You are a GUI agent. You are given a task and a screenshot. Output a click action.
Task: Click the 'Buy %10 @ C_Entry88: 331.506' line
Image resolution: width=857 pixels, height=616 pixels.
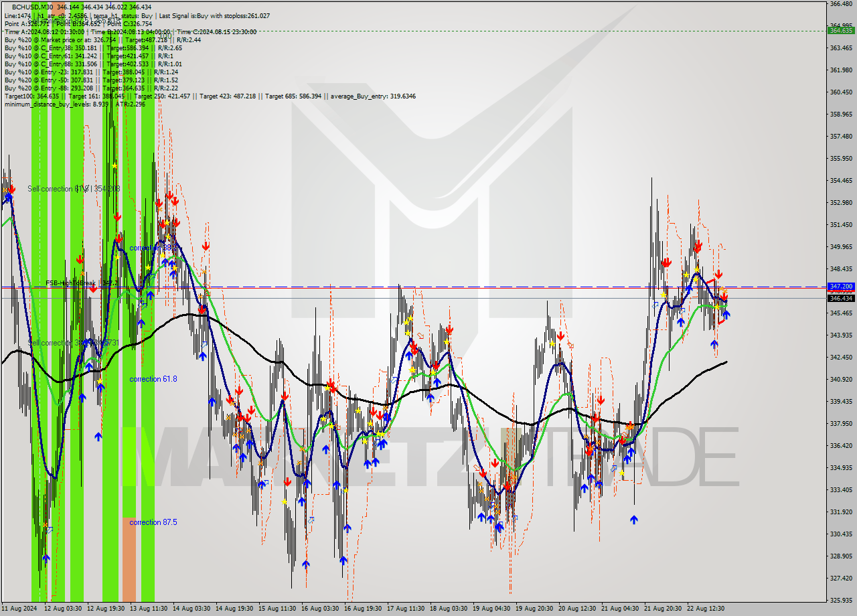92,64
